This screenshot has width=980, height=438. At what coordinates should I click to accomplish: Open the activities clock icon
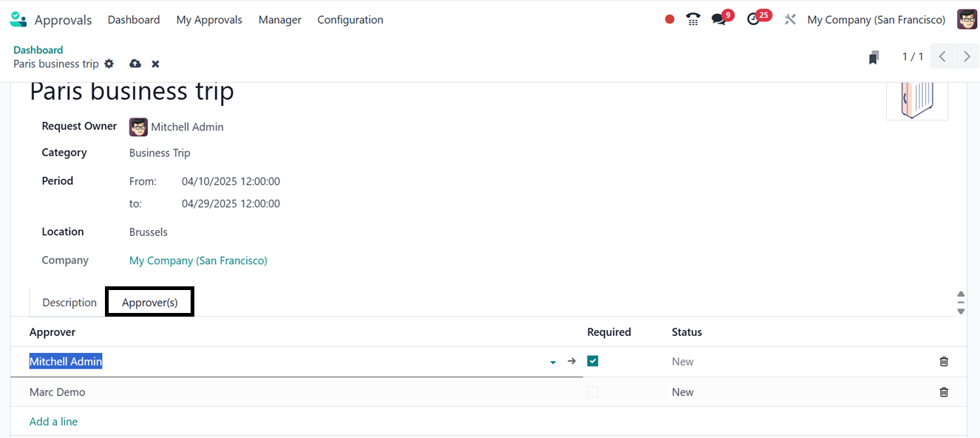(x=753, y=20)
